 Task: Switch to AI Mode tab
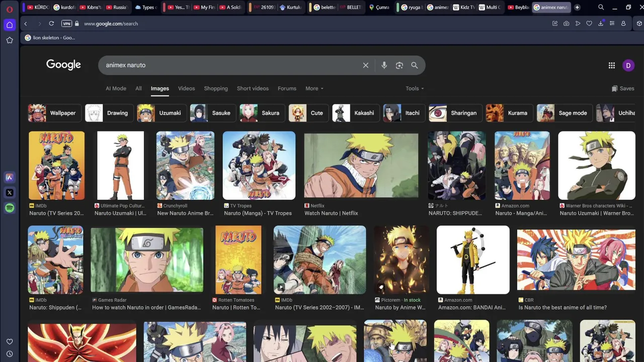point(116,88)
